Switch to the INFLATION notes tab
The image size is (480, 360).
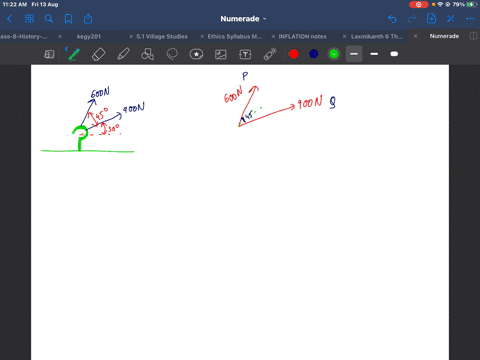point(302,37)
